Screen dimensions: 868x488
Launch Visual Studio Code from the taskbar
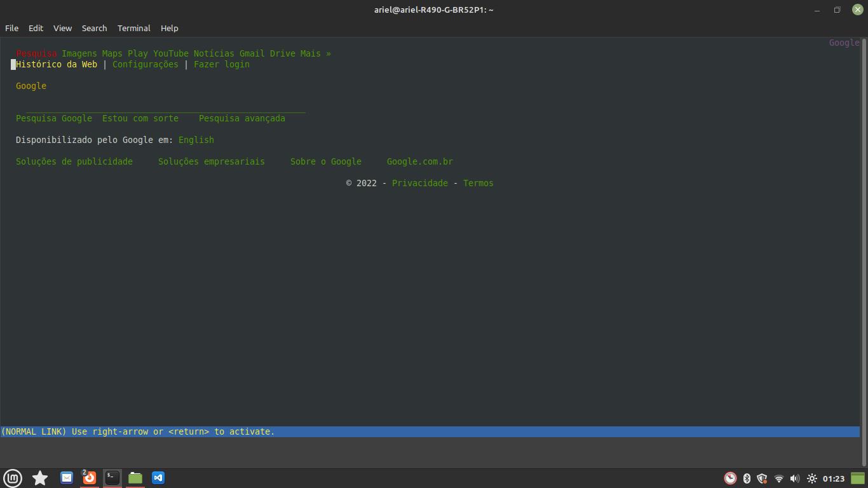click(x=158, y=477)
